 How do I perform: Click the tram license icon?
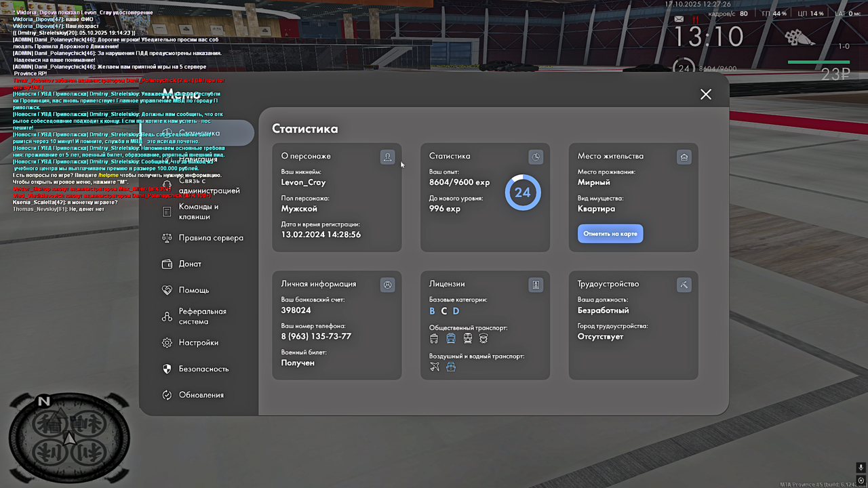click(x=467, y=338)
